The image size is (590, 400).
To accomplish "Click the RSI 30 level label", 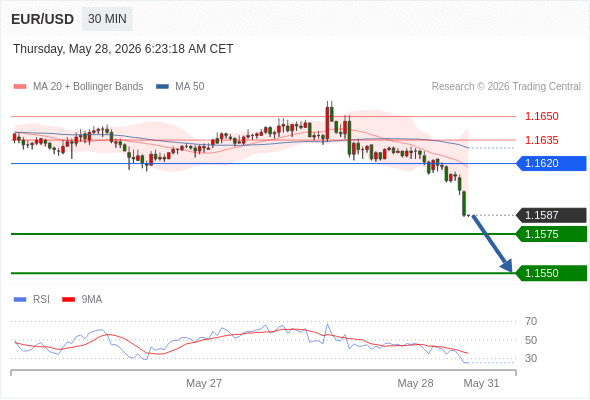I will point(531,358).
